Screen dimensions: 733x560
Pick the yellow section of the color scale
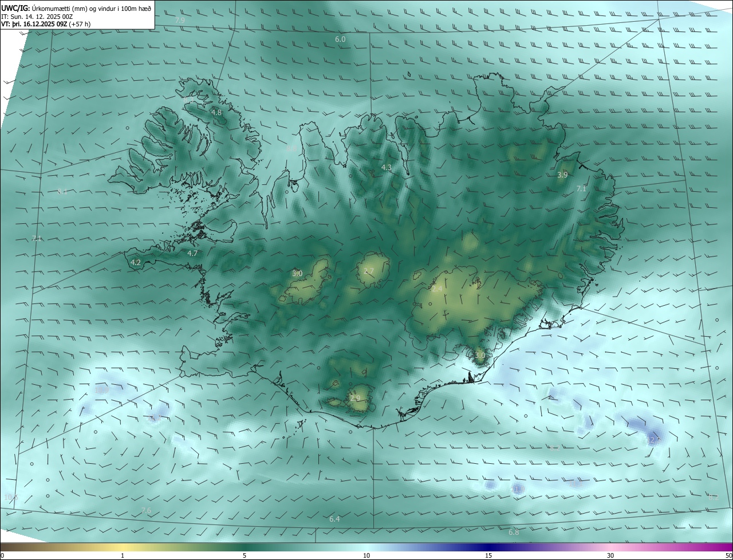[123, 547]
